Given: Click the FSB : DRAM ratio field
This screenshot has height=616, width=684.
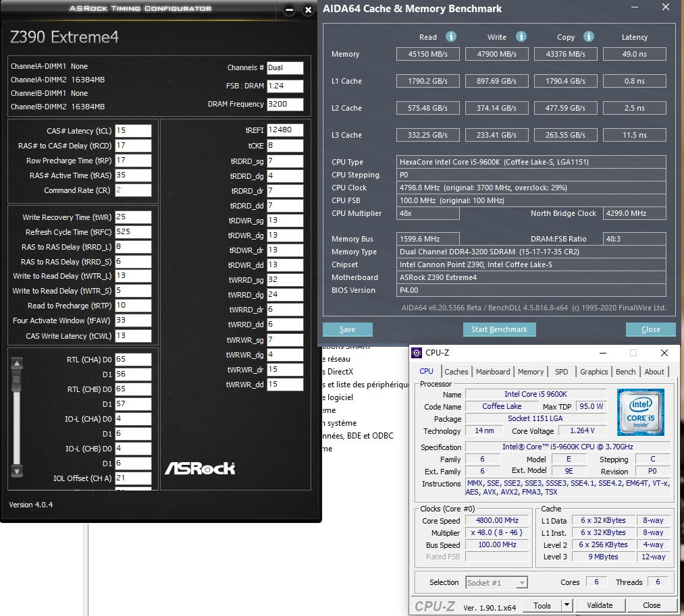Looking at the screenshot, I should coord(285,86).
